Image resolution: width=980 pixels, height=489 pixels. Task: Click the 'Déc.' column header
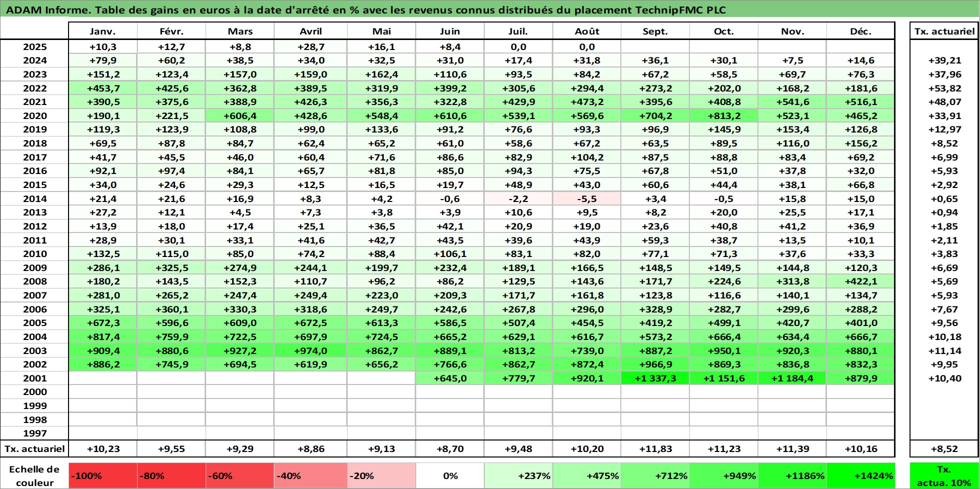click(x=860, y=31)
